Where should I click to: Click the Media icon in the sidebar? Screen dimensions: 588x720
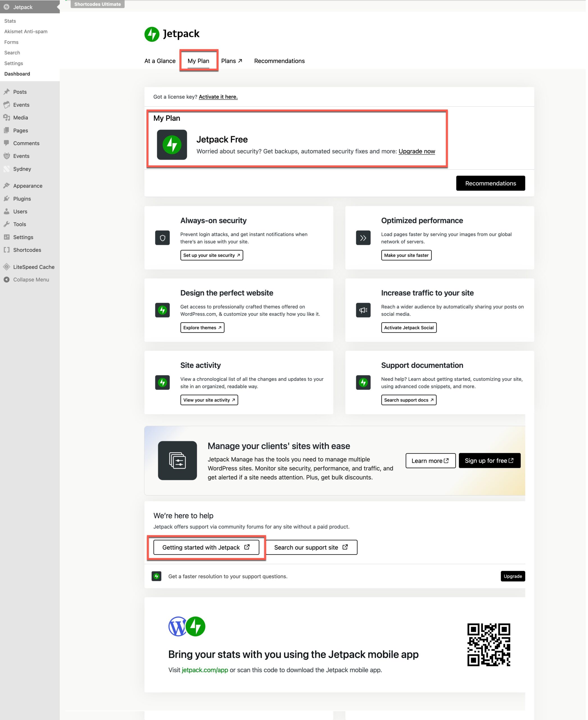click(7, 118)
